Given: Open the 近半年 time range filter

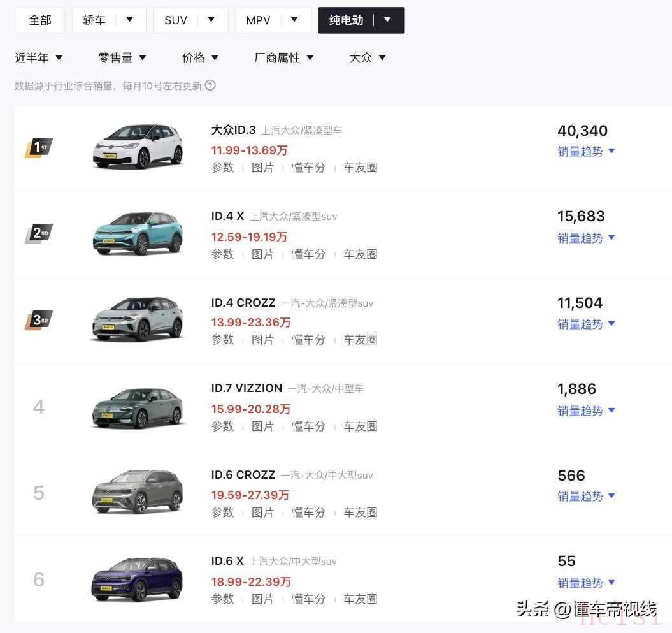Looking at the screenshot, I should (x=39, y=57).
